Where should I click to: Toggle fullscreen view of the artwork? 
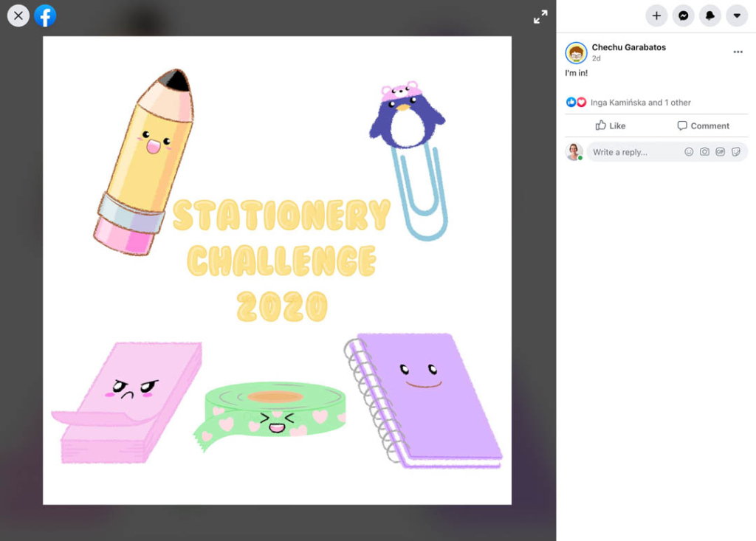(x=541, y=16)
